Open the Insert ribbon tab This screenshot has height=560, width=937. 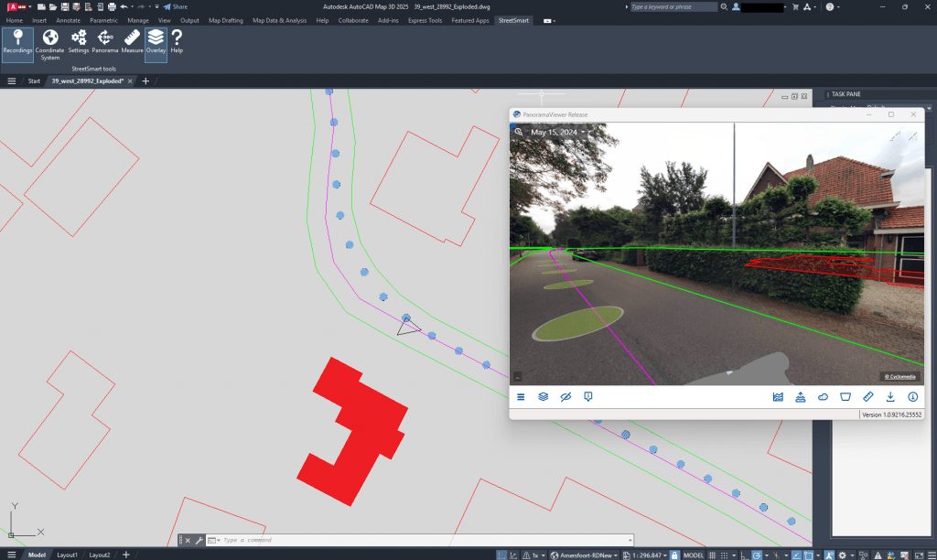point(39,20)
